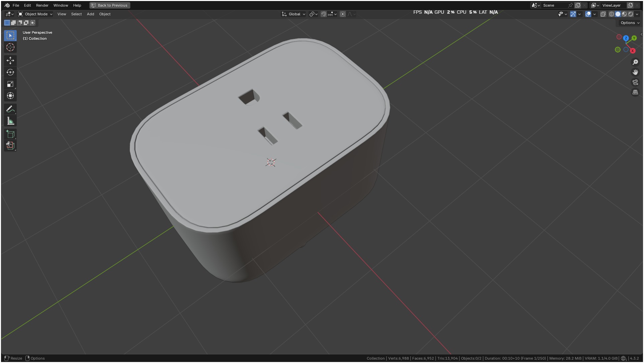Click the Back to Previous button
The height and width of the screenshot is (363, 644).
click(110, 5)
